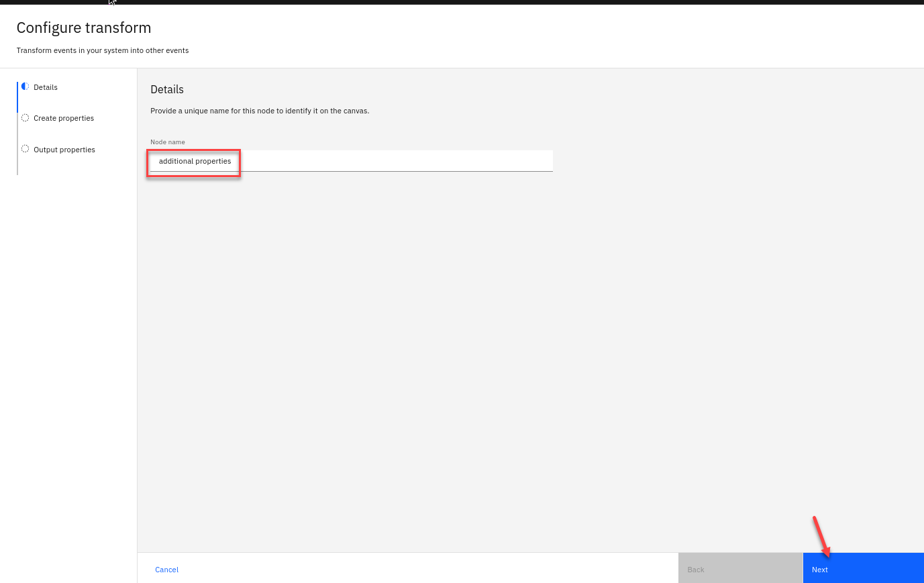Screen dimensions: 924x583
Task: Click the half-filled Details step icon
Action: pos(25,87)
